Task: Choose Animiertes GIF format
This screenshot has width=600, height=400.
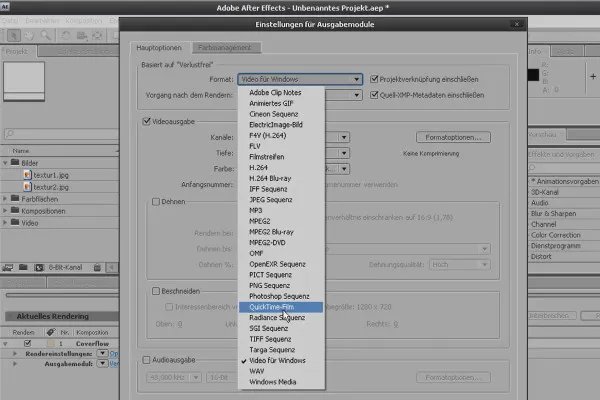Action: tap(271, 103)
